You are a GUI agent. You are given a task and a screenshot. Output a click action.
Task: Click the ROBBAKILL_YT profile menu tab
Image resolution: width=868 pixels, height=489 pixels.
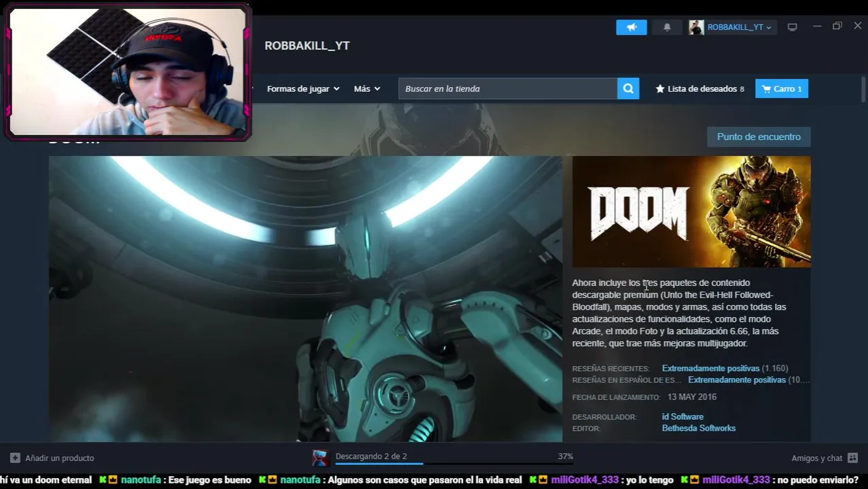click(x=307, y=46)
